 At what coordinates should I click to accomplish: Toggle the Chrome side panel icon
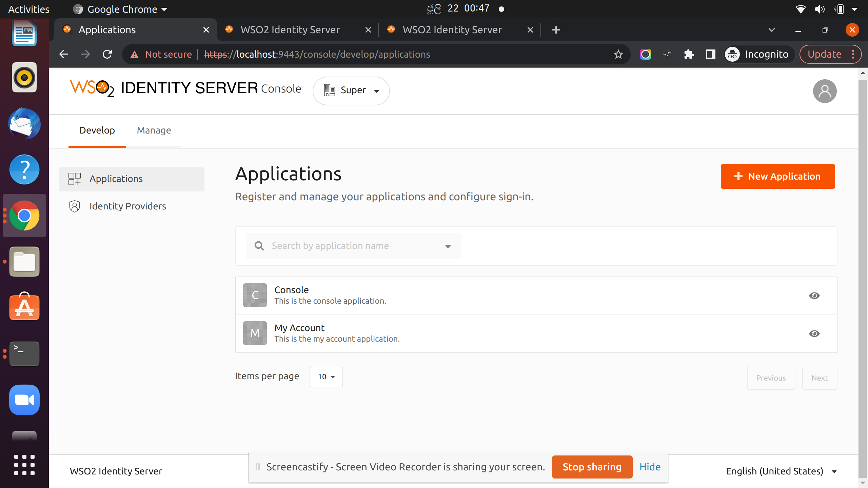tap(710, 54)
